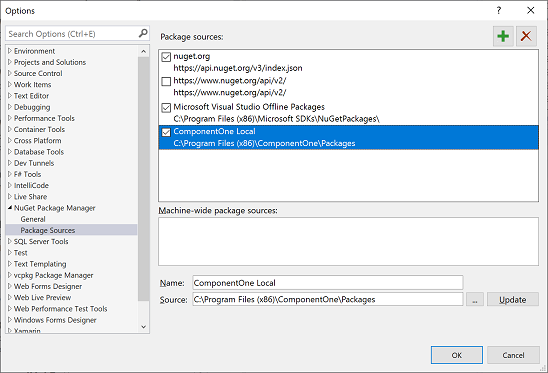Select the nuget.org source row text

click(x=192, y=56)
